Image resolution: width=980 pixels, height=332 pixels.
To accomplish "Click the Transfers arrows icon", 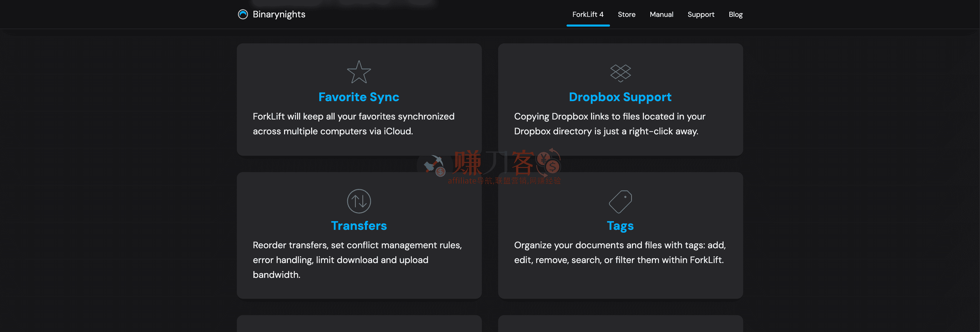I will (359, 201).
